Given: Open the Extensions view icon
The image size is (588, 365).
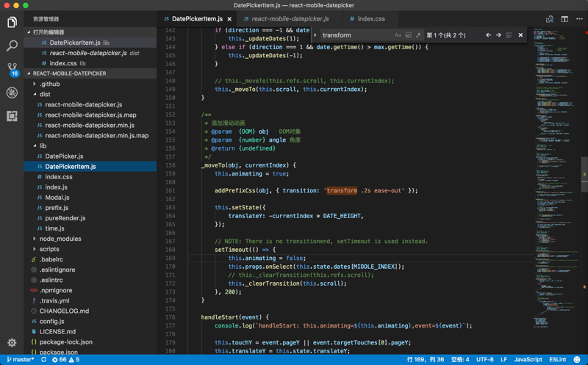Looking at the screenshot, I should coord(12,116).
